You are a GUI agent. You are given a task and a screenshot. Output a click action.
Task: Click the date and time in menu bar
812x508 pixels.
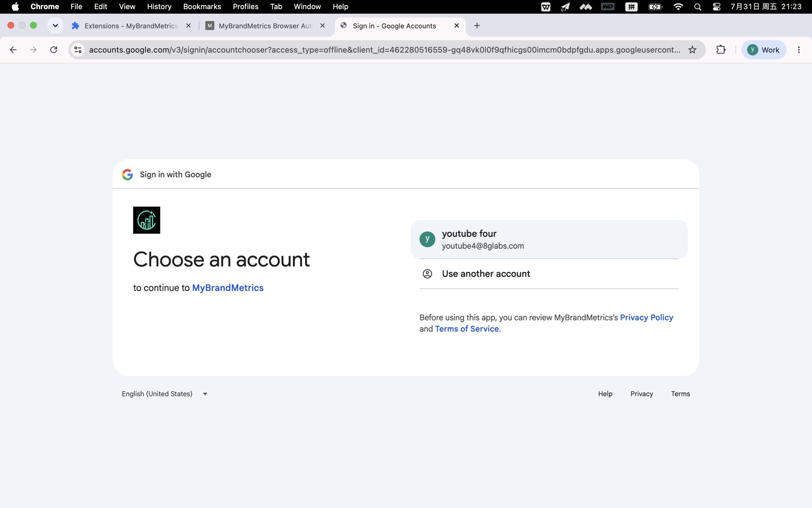[x=766, y=7]
